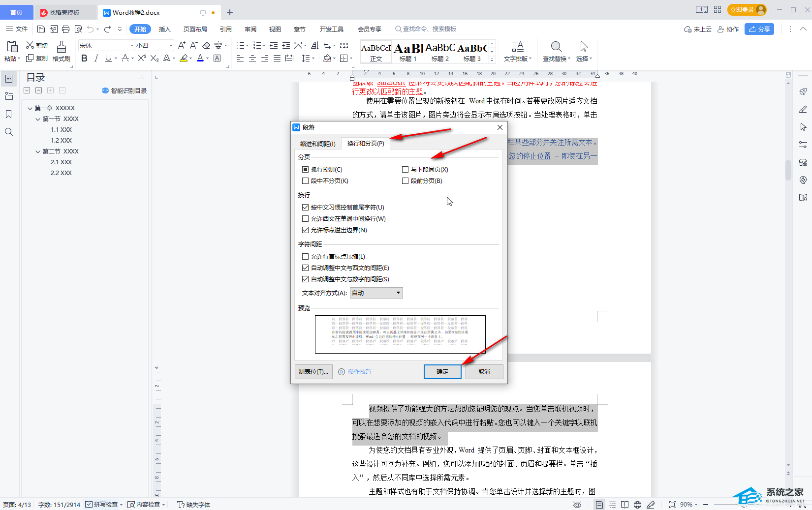Apply superscript formatting

coord(142,59)
